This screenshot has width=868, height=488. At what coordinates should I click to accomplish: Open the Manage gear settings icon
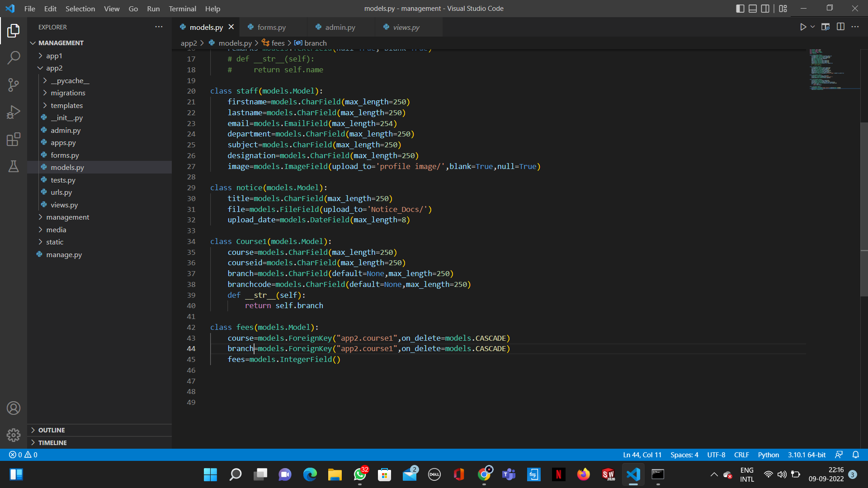point(14,435)
